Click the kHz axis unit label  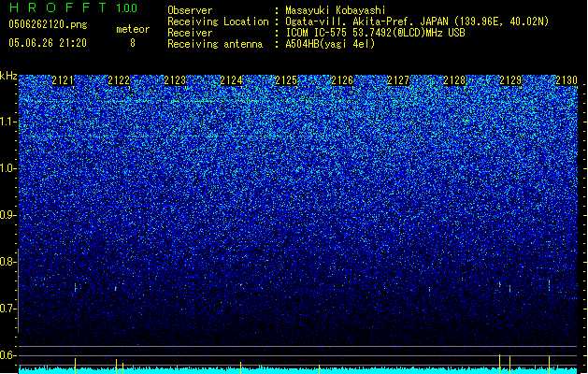pyautogui.click(x=8, y=76)
